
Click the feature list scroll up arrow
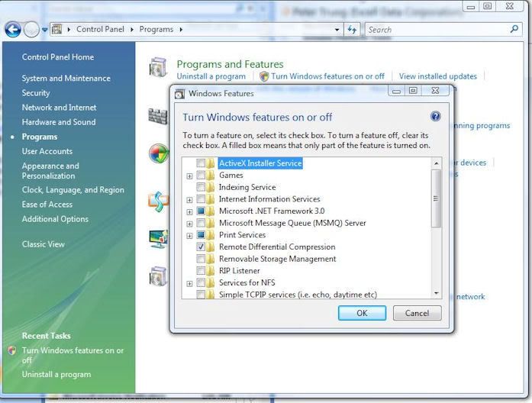[437, 163]
